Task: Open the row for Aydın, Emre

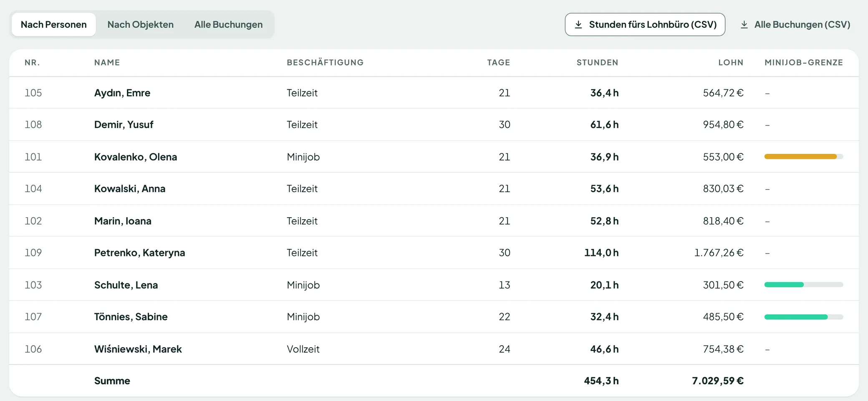Action: point(434,93)
